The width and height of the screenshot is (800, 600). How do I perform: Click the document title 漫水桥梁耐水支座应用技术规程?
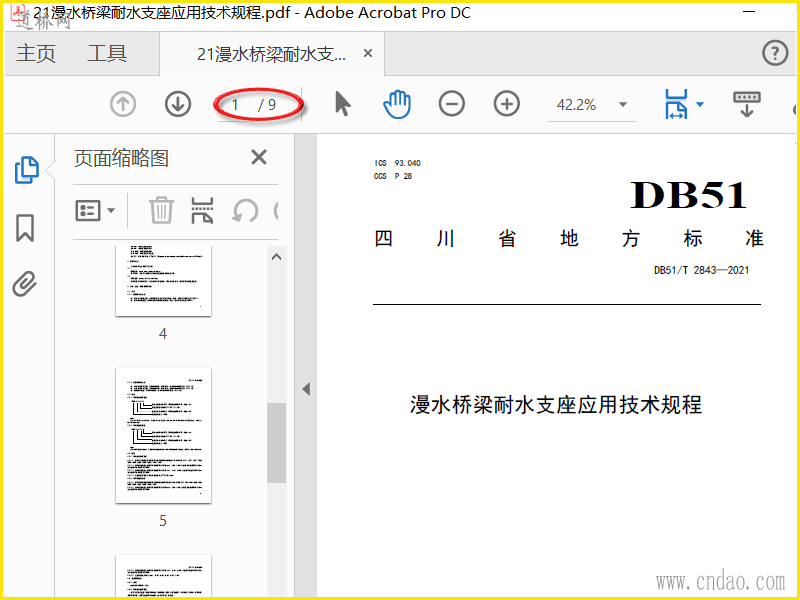[x=556, y=405]
